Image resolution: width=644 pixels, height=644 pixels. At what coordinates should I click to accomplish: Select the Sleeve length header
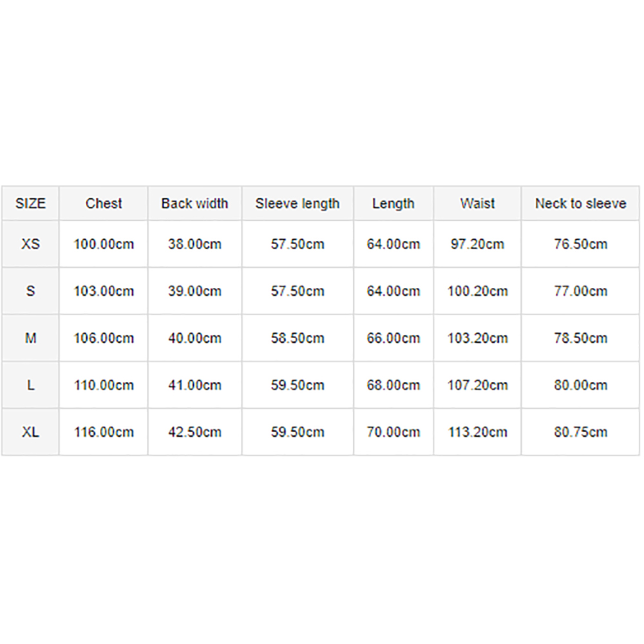[x=298, y=204]
